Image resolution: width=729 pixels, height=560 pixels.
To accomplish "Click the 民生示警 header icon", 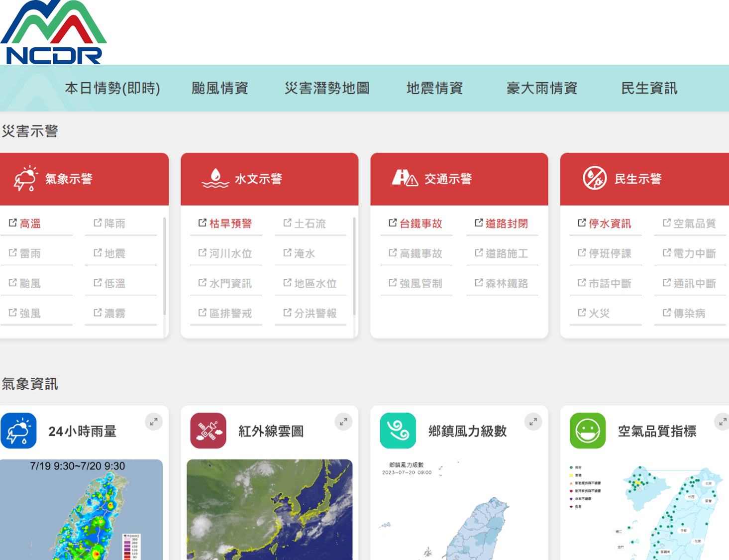I will (594, 178).
